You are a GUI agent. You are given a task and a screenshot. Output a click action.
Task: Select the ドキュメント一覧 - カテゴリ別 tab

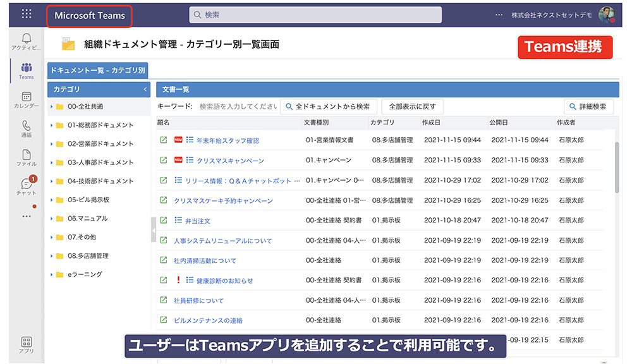tap(97, 70)
